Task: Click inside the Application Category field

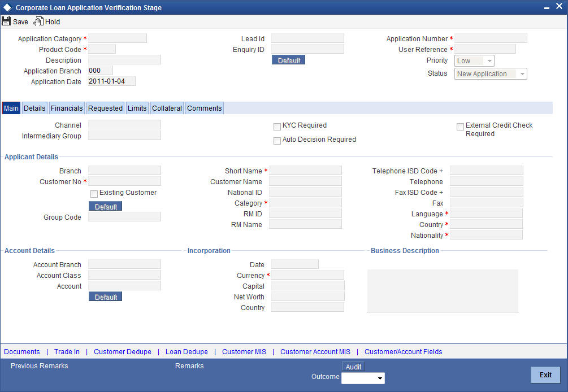Action: pos(117,38)
